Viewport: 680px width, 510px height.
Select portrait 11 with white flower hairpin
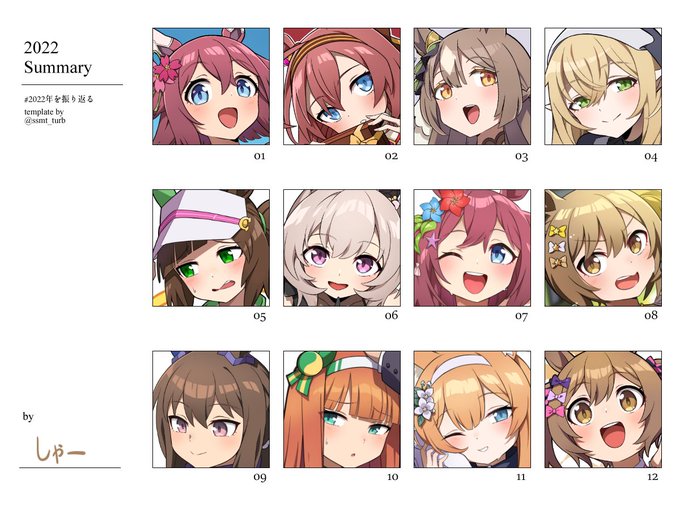click(472, 409)
